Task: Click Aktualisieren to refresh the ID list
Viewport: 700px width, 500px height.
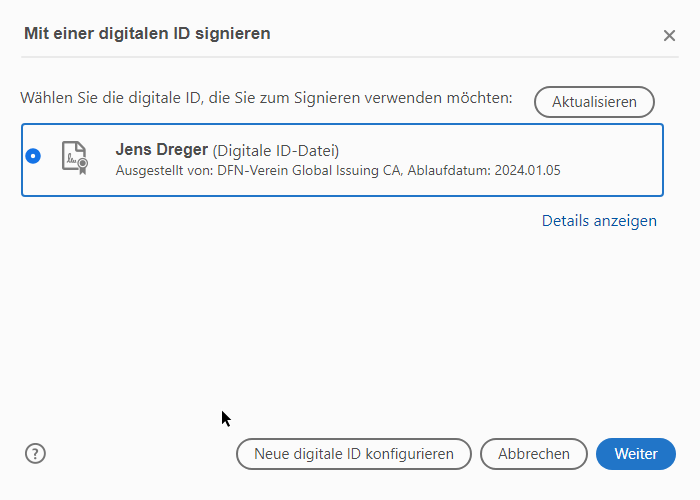Action: (594, 102)
